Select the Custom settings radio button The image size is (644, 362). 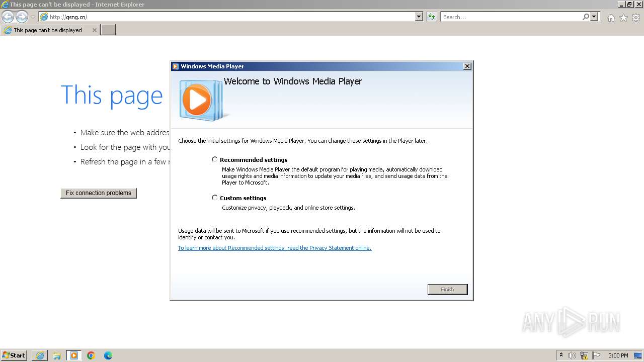(x=215, y=198)
